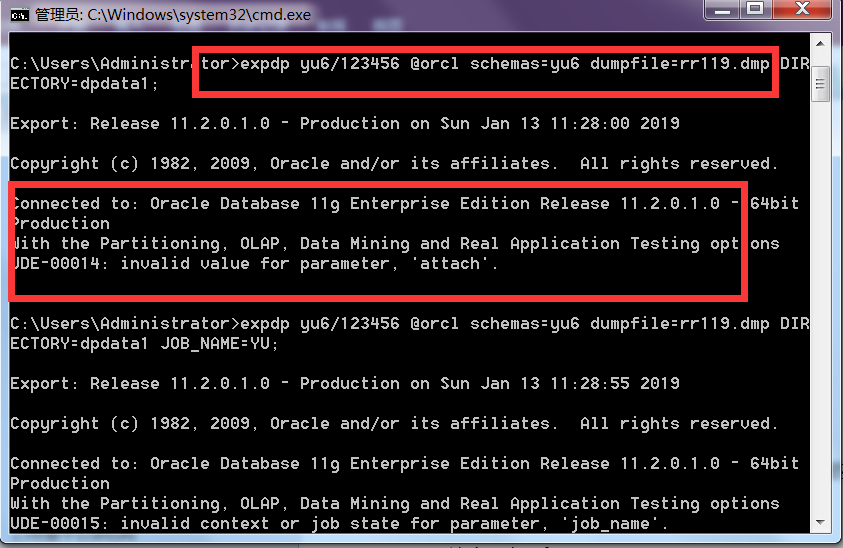Screen dimensions: 843x548
Task: Click first 'Connected to: Oracle Database' line
Action: (x=404, y=204)
